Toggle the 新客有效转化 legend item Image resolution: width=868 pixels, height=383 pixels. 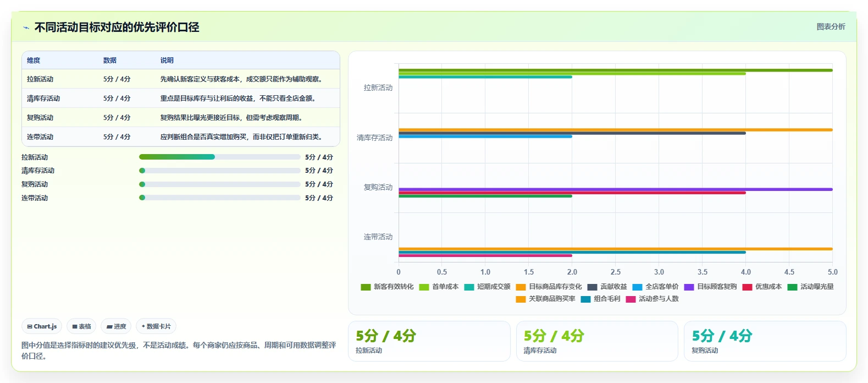(x=387, y=287)
